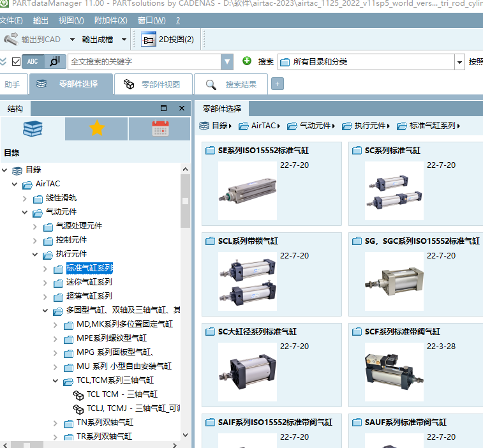Open the ? help menu
This screenshot has height=448, width=483.
[178, 20]
